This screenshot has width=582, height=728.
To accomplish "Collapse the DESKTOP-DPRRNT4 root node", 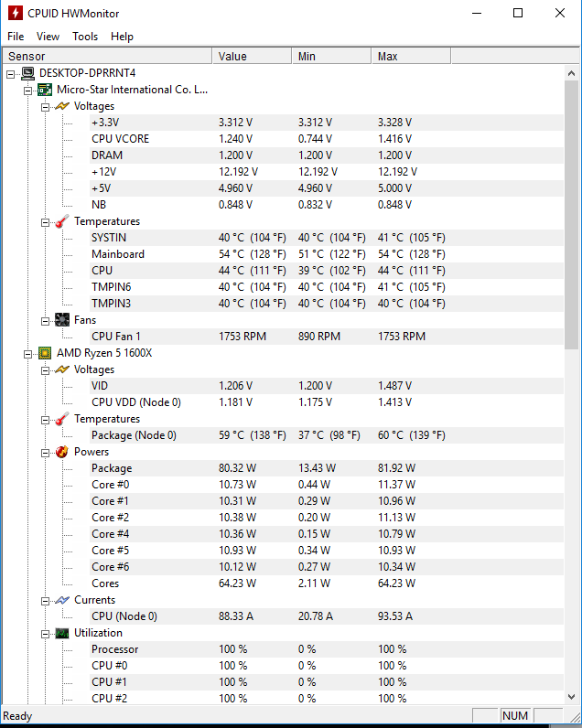I will point(11,74).
